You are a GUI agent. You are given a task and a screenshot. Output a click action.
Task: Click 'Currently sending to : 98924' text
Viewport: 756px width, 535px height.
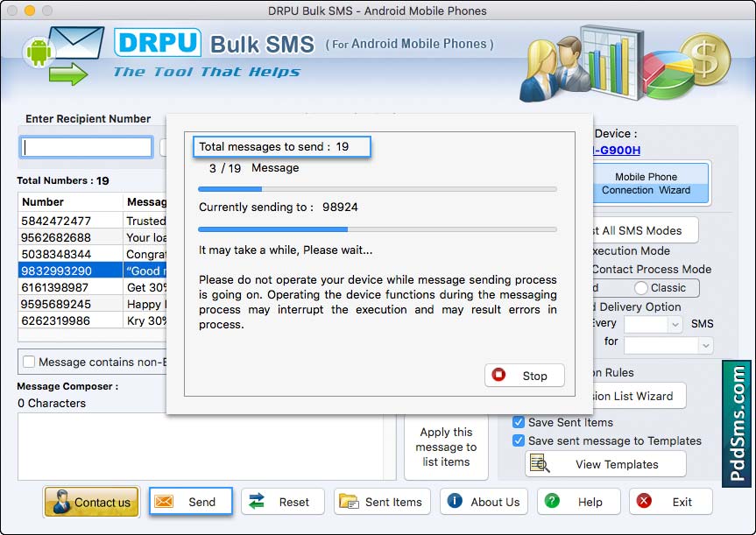[279, 208]
